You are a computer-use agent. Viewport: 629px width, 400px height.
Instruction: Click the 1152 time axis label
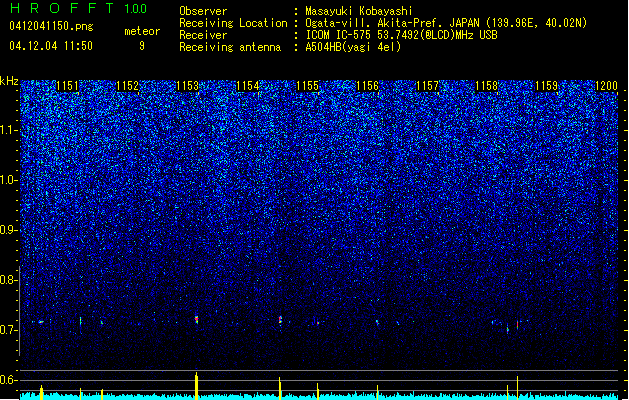(128, 86)
